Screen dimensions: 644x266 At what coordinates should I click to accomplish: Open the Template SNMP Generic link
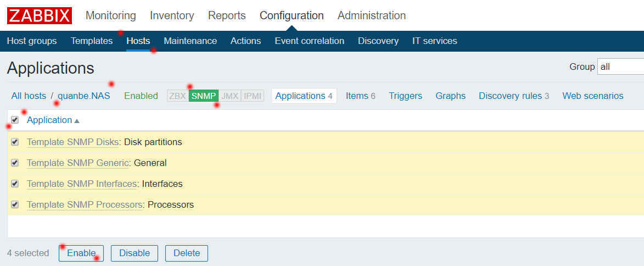click(x=77, y=163)
